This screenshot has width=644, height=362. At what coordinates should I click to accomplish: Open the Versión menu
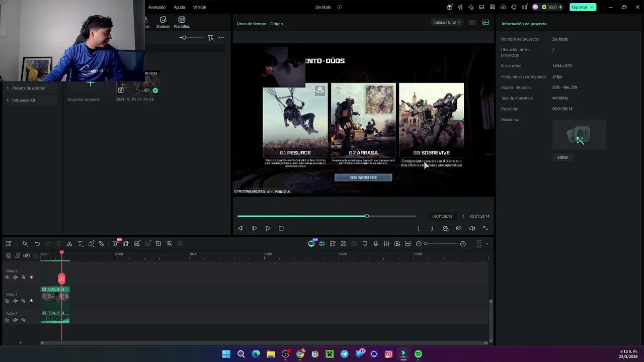pyautogui.click(x=200, y=7)
